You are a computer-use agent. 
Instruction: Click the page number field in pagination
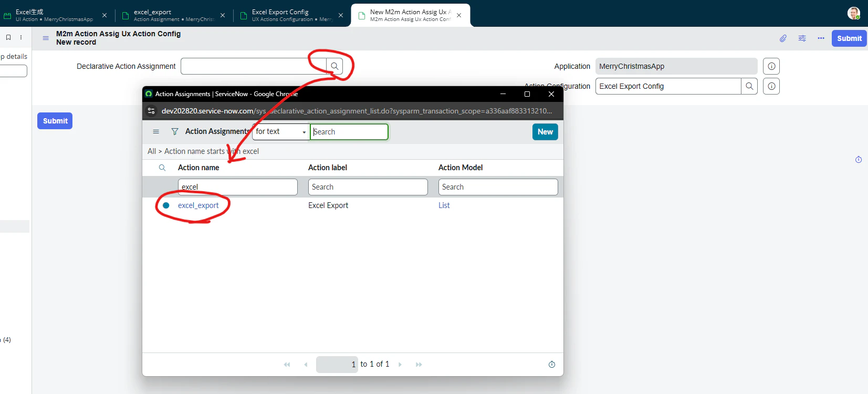tap(337, 365)
